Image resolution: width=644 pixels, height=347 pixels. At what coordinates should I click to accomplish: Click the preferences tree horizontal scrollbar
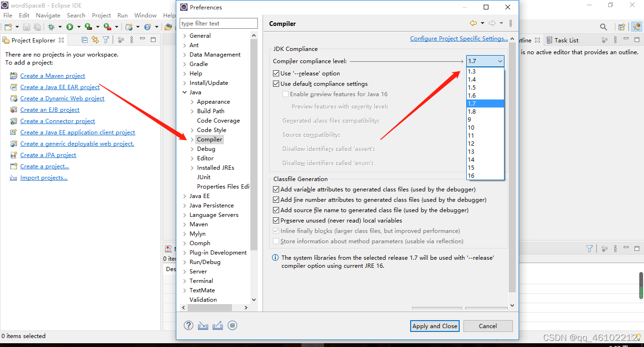210,307
